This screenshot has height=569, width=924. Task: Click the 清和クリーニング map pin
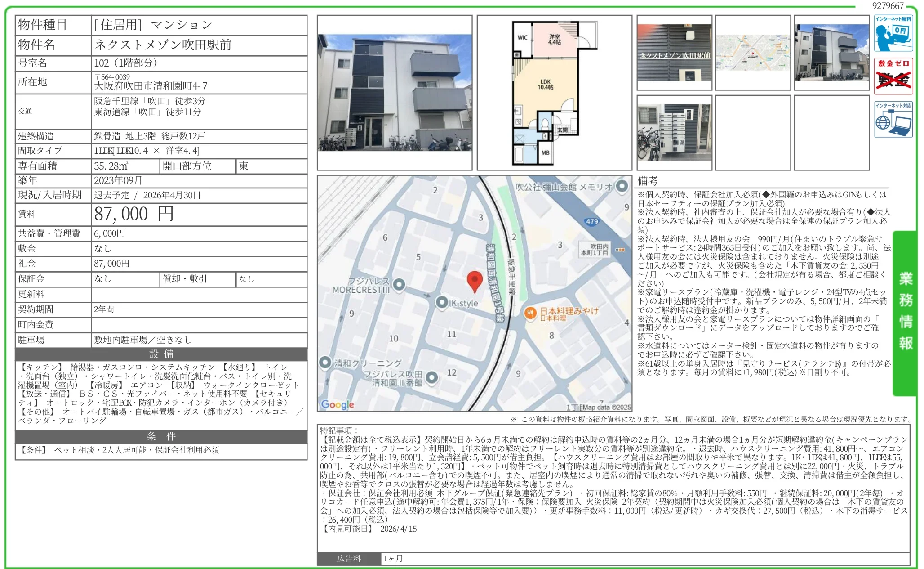pyautogui.click(x=325, y=362)
